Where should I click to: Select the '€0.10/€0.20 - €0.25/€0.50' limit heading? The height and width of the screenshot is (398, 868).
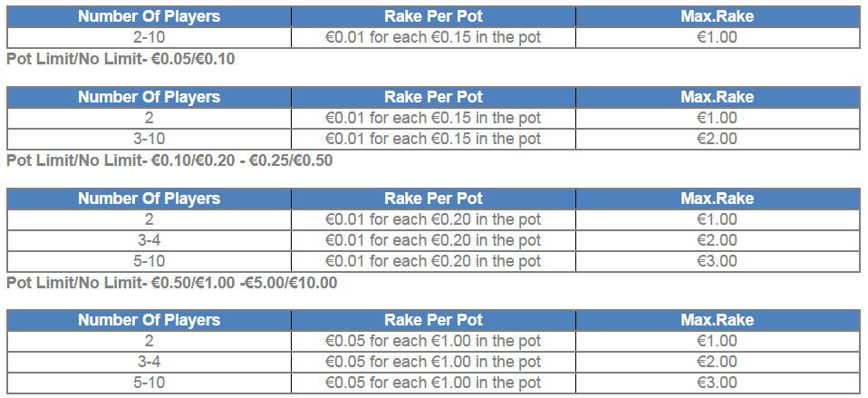[x=242, y=160]
